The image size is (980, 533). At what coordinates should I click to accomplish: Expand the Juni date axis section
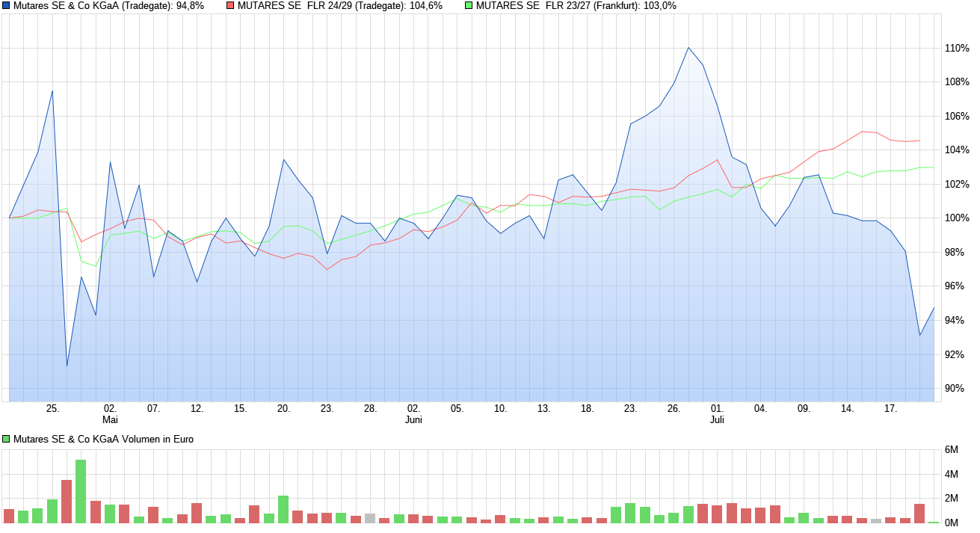point(413,420)
